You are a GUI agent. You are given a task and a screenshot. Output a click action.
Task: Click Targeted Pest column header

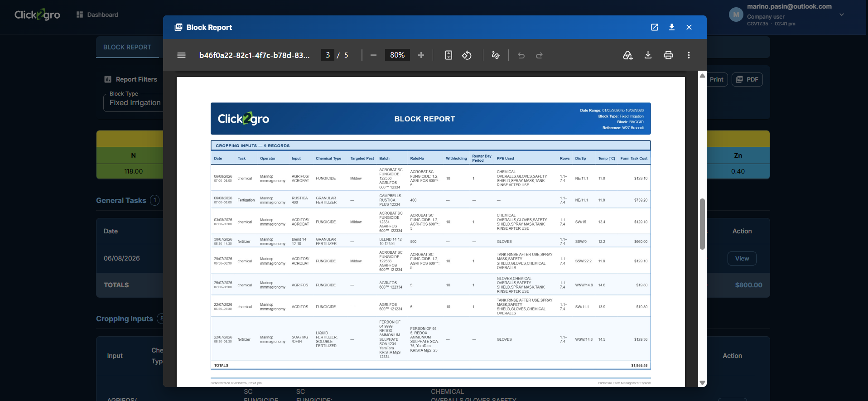(362, 159)
